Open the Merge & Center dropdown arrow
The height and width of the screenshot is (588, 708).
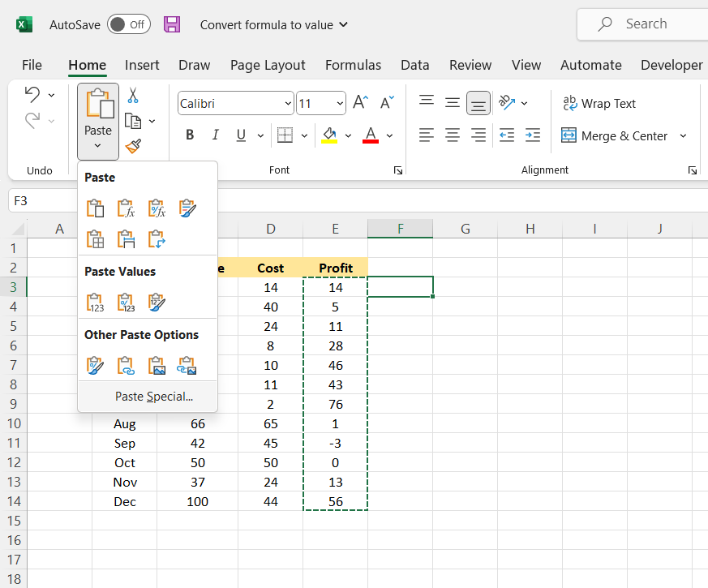[683, 136]
